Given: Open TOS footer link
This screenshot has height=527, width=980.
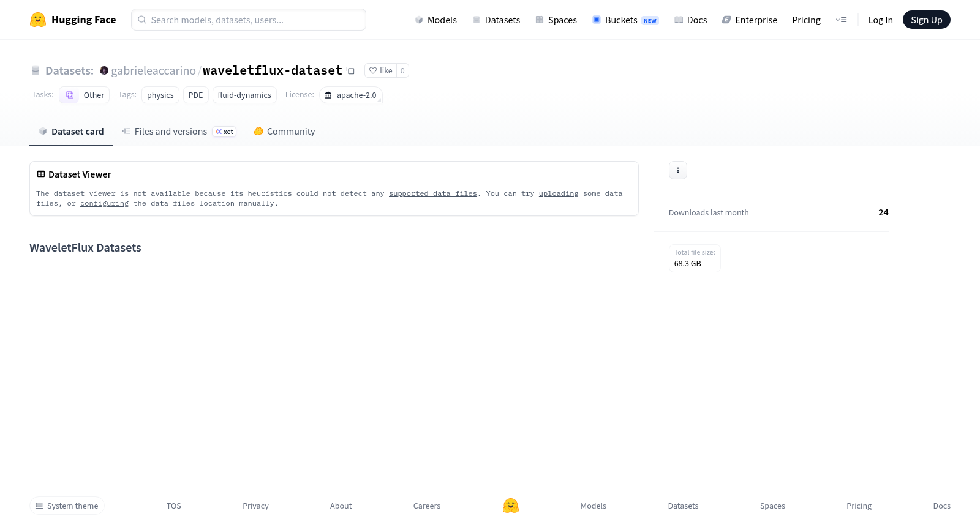Looking at the screenshot, I should 174,506.
